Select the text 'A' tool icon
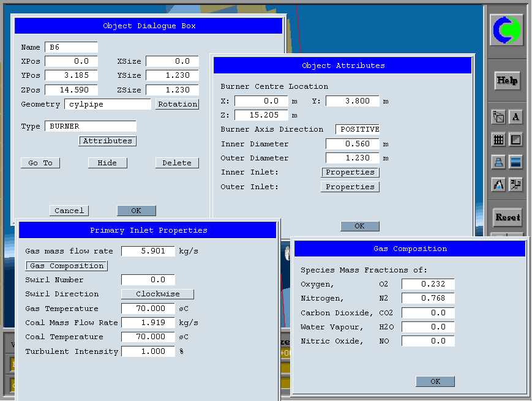Viewport: 532px width, 401px height. [x=516, y=117]
